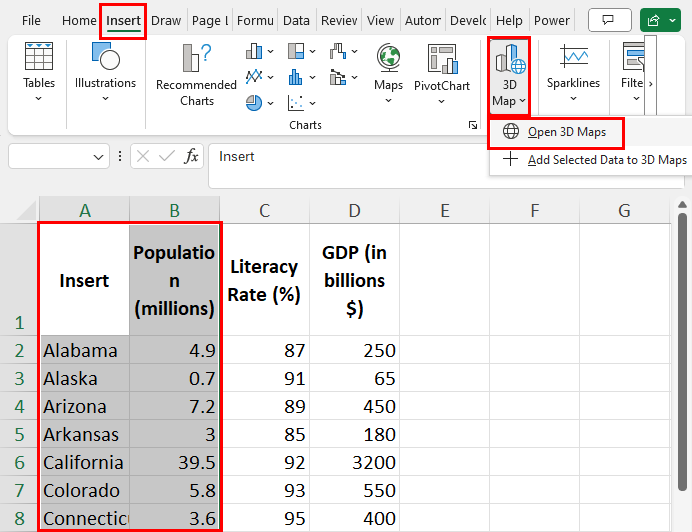Switch to the Review tab
Image resolution: width=692 pixels, height=532 pixels.
pos(339,20)
